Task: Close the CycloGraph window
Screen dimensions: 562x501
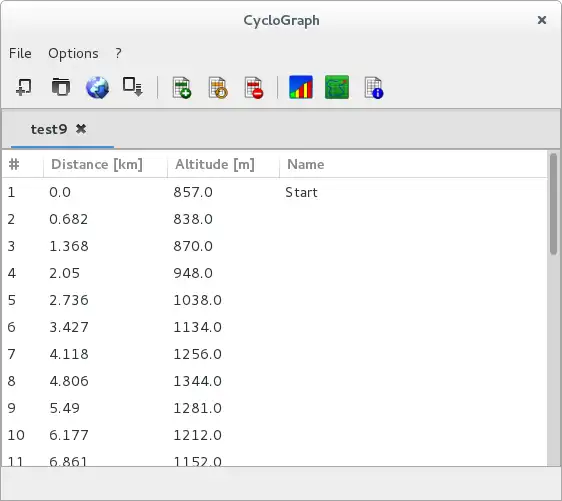Action: click(542, 20)
